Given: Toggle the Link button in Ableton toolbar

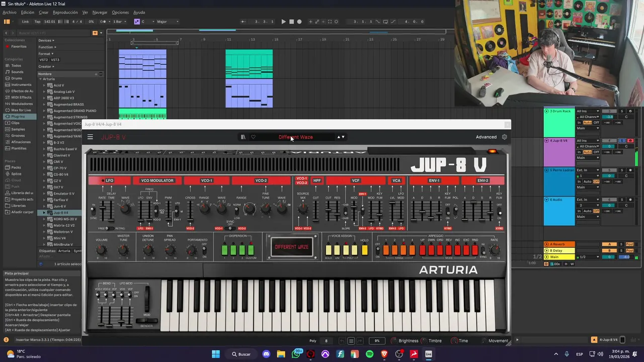Looking at the screenshot, I should pos(25,22).
